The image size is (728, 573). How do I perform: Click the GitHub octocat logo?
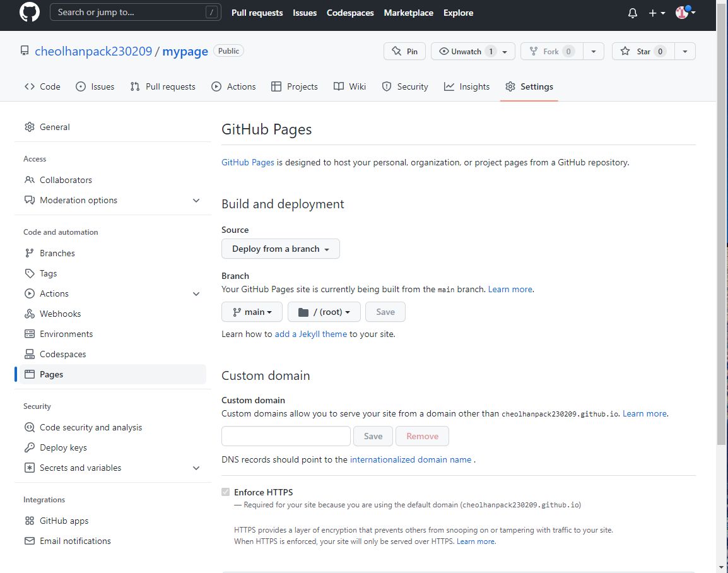(x=29, y=13)
